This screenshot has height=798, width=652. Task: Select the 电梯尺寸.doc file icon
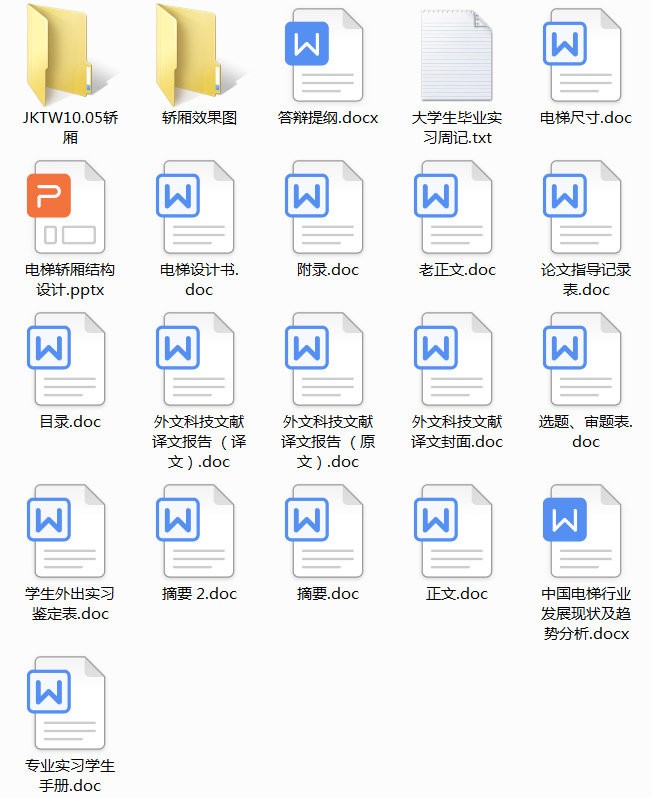click(x=582, y=55)
